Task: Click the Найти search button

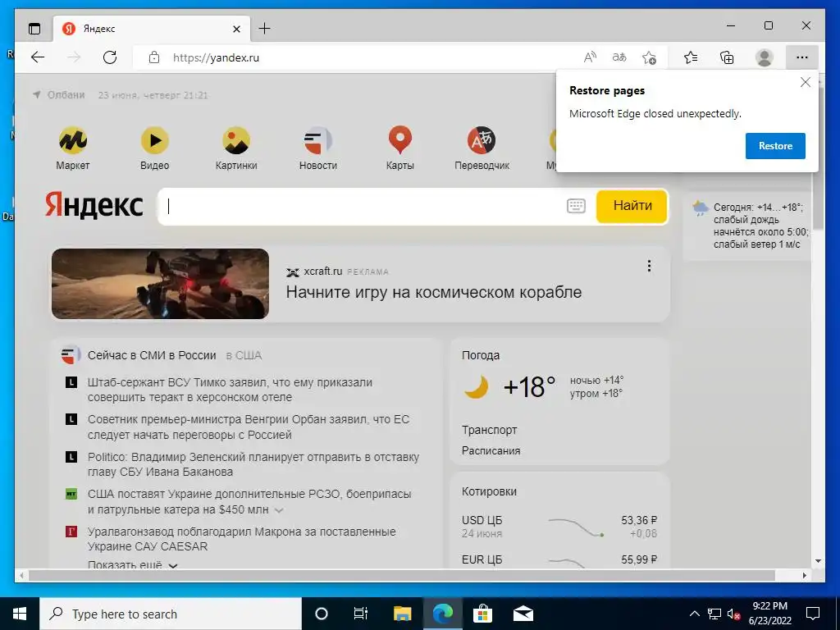Action: point(632,206)
